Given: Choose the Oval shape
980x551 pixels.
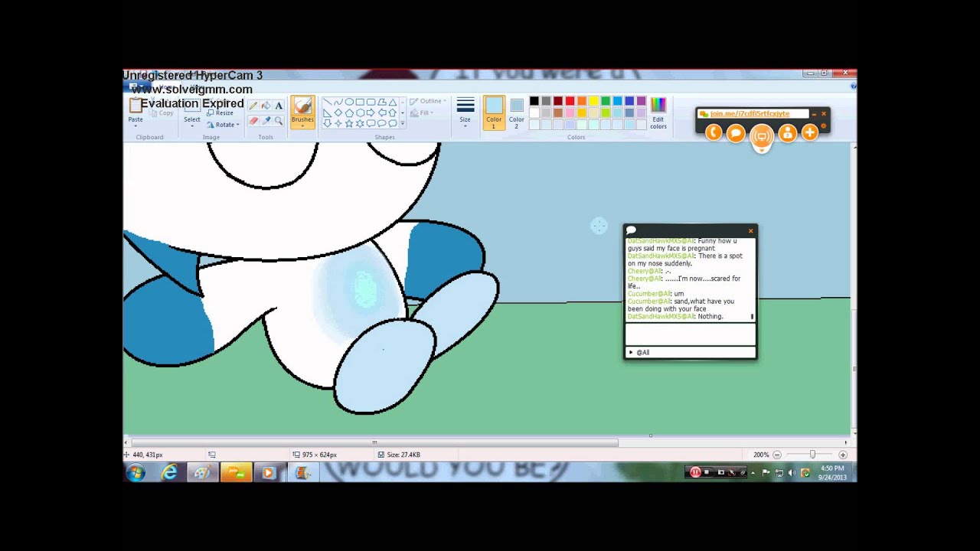Looking at the screenshot, I should (x=349, y=102).
